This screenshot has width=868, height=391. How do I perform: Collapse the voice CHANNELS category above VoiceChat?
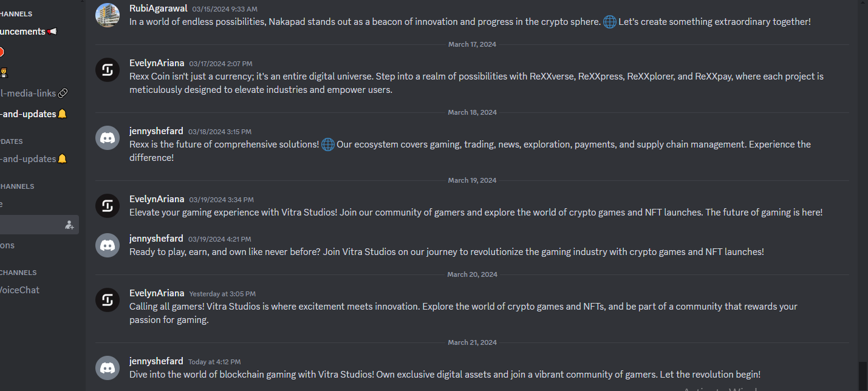[x=18, y=273]
